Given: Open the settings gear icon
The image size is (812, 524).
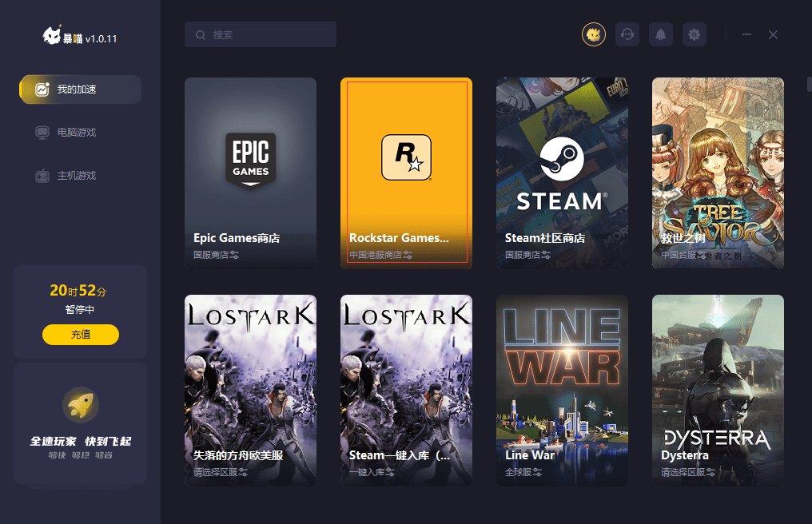Looking at the screenshot, I should tap(695, 34).
